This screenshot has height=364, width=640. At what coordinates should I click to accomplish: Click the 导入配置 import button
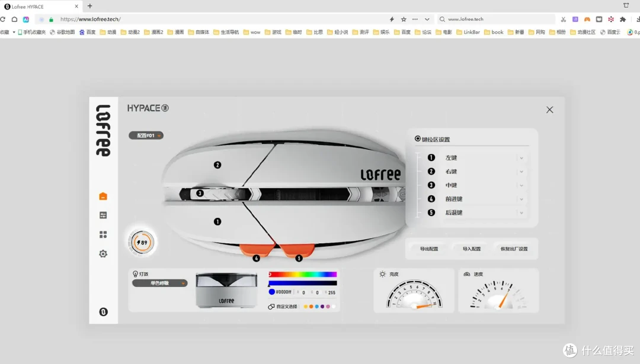pyautogui.click(x=472, y=249)
